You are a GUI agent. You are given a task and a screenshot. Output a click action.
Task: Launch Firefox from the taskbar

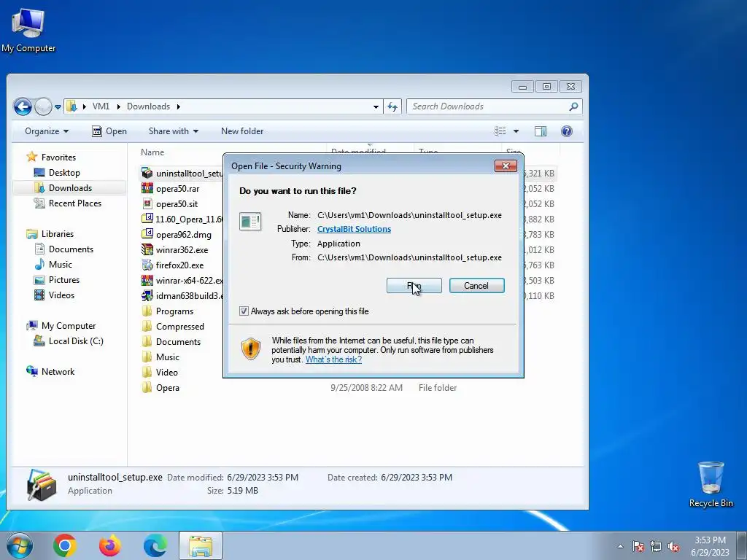click(x=110, y=545)
